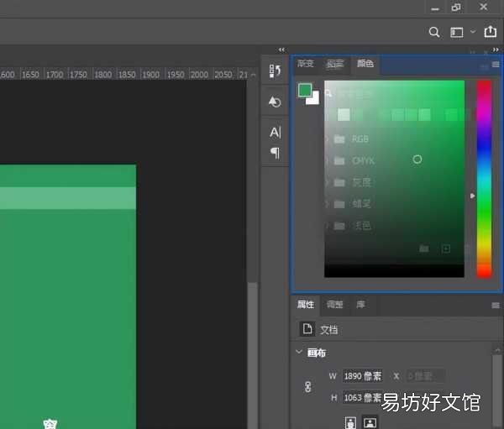
Task: Click the rainbow hue slider strip
Action: pos(484,179)
